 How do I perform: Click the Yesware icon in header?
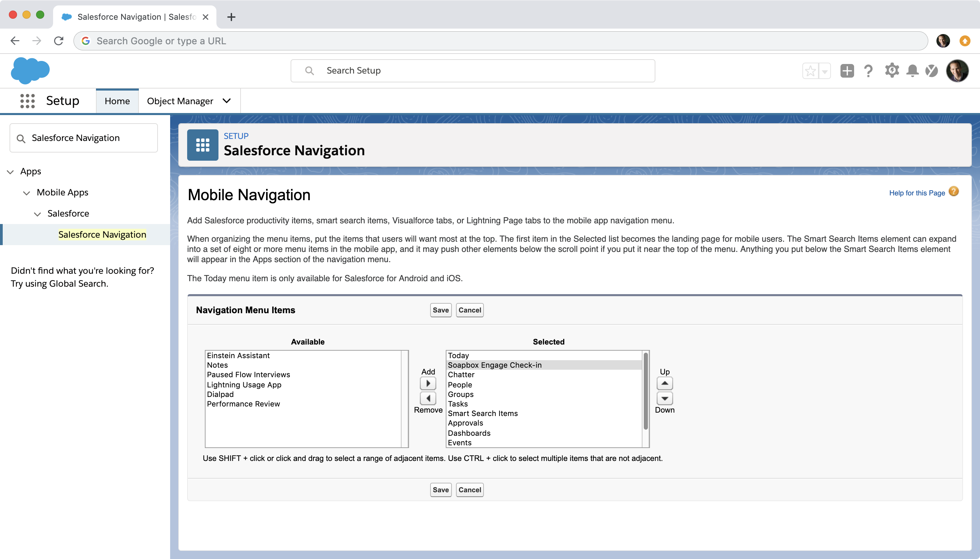(x=932, y=71)
